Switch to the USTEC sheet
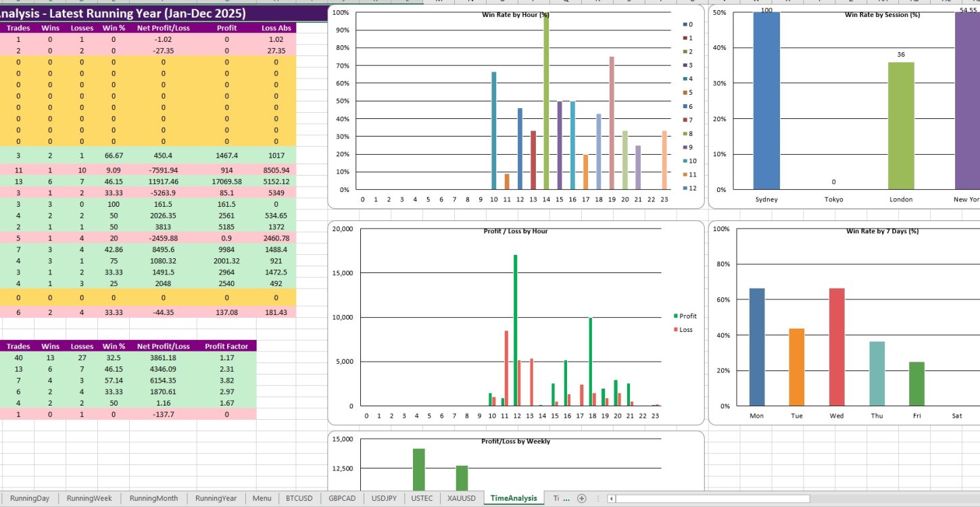Image resolution: width=980 pixels, height=507 pixels. (x=422, y=498)
